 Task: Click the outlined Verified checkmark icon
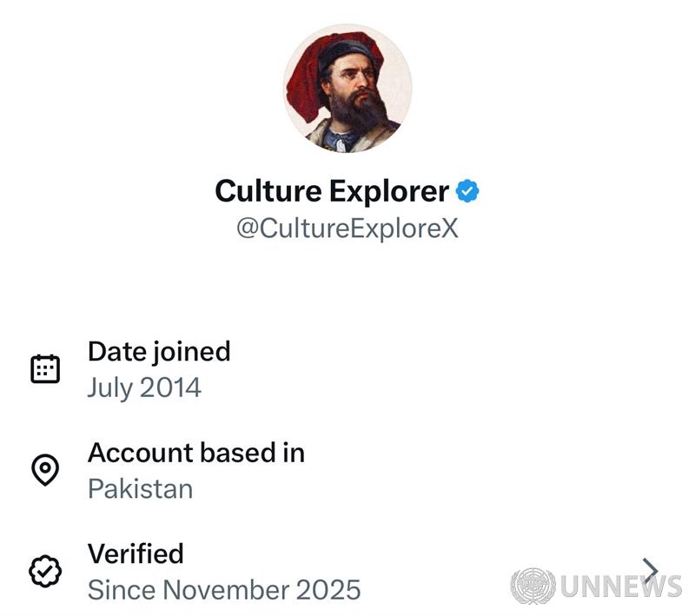tap(45, 571)
